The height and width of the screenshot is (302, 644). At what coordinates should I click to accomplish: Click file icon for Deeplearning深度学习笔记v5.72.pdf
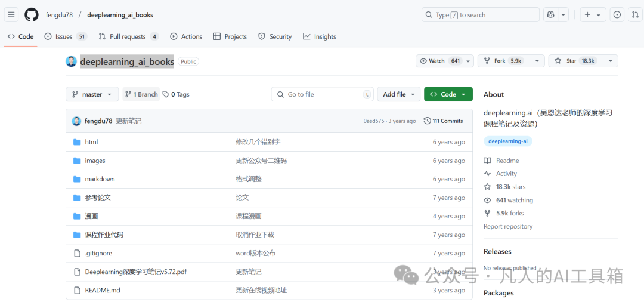tap(77, 272)
